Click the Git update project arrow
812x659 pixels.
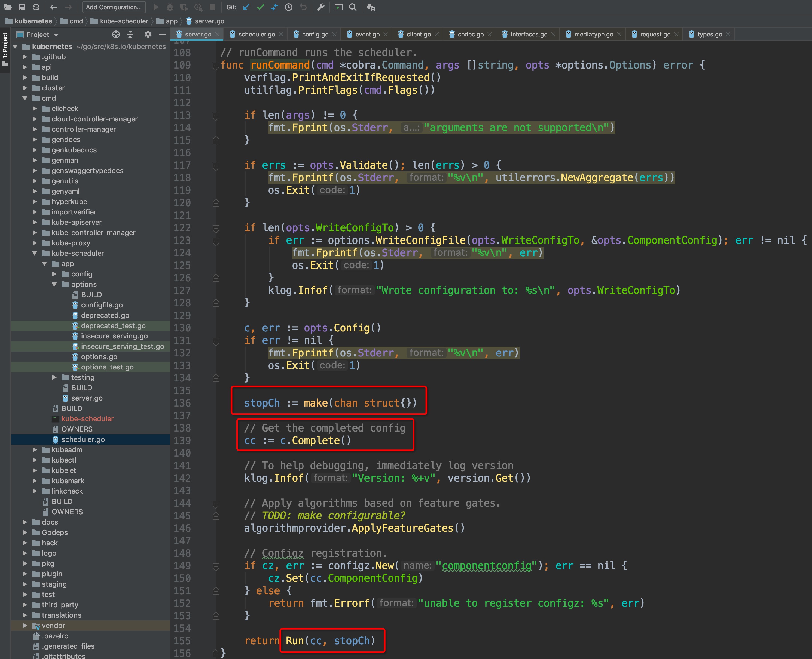pyautogui.click(x=246, y=7)
